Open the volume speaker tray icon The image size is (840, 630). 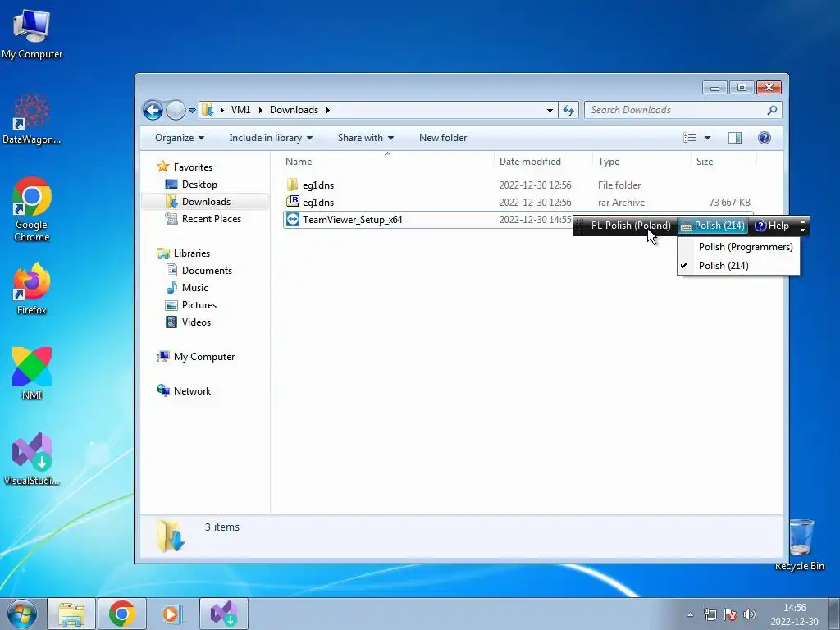[x=750, y=614]
